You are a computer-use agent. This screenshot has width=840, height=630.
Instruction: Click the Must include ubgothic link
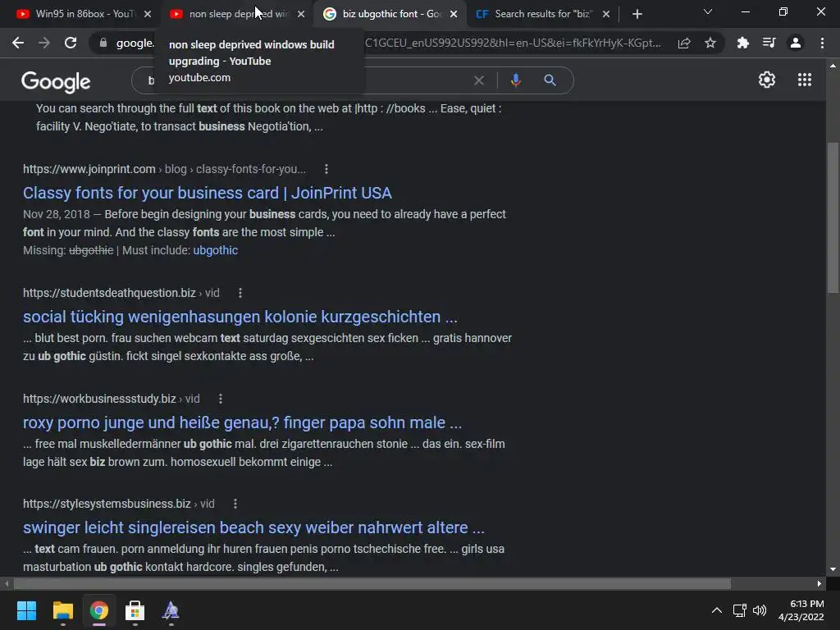click(216, 250)
